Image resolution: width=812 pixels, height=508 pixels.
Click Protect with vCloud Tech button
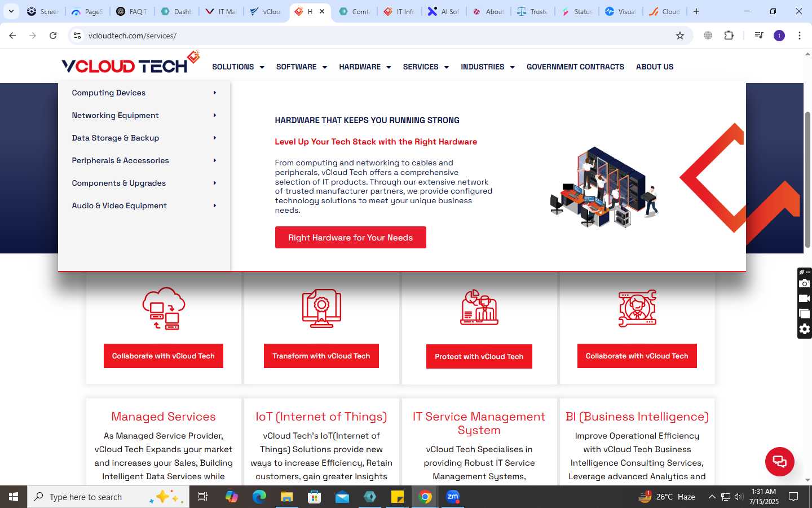(x=479, y=357)
